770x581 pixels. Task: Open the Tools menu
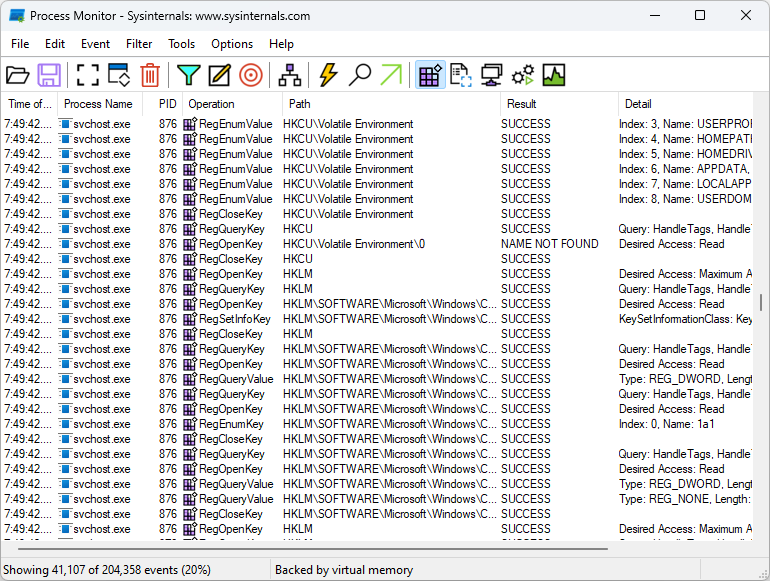coord(181,44)
